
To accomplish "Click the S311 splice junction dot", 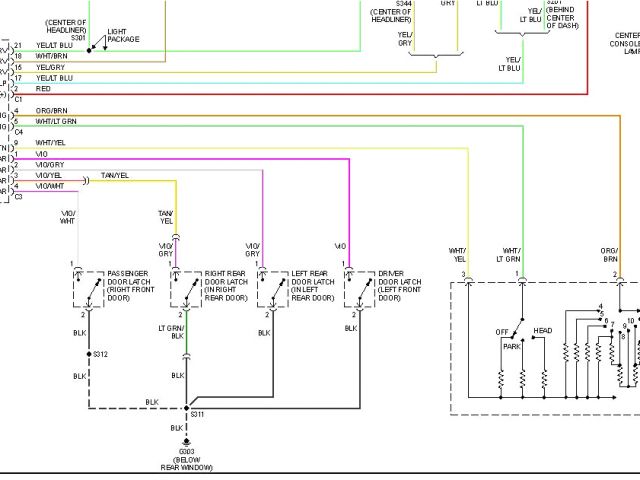I will coord(187,407).
